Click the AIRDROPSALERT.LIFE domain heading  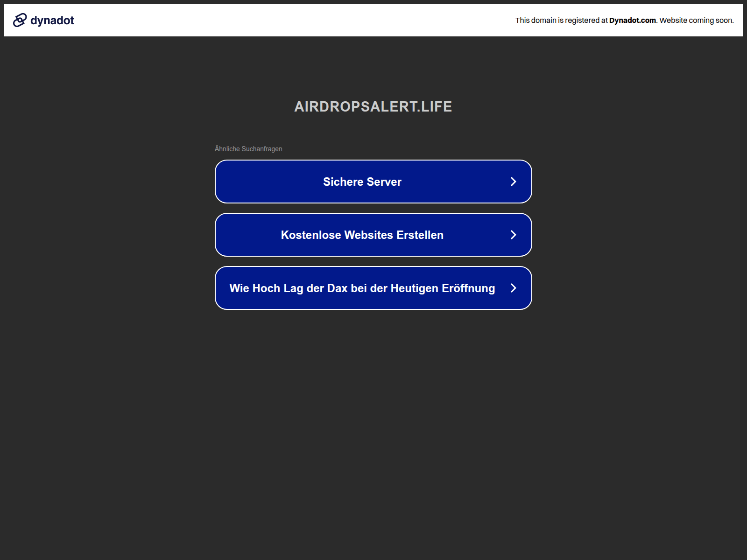373,106
